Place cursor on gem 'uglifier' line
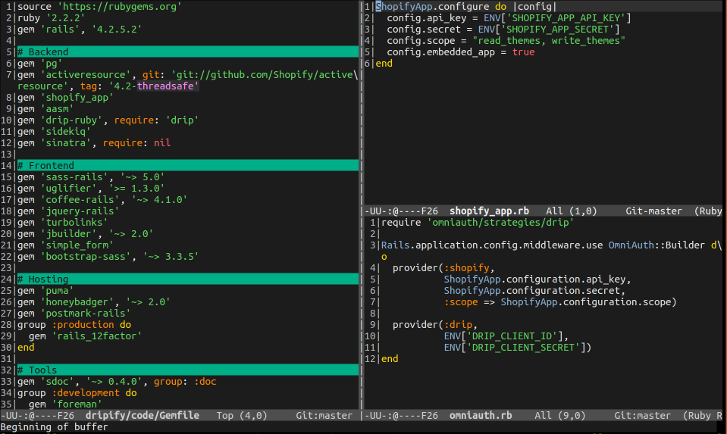The image size is (727, 434). click(x=91, y=188)
